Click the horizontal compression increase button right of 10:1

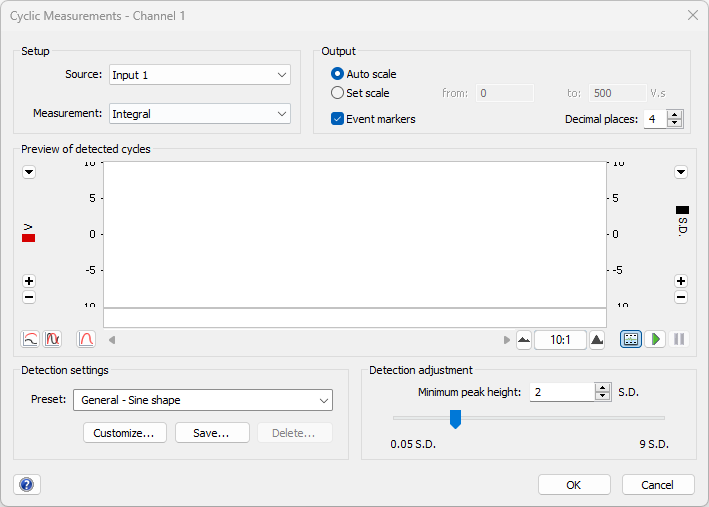click(x=597, y=340)
